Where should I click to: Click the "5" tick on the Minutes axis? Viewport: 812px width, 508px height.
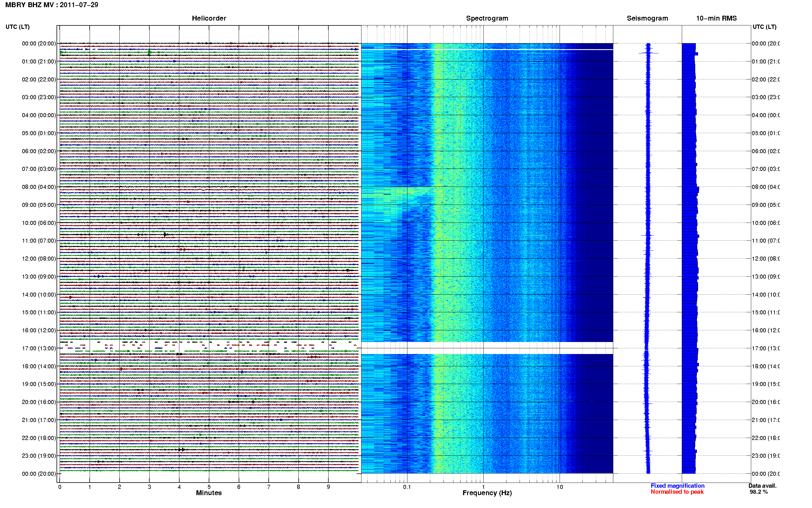(x=209, y=487)
